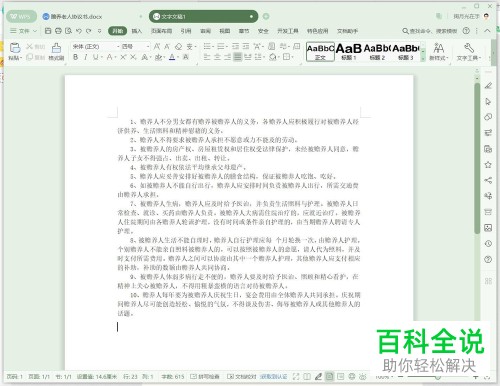Click the character border icon
Image resolution: width=500 pixels, height=386 pixels.
pyautogui.click(x=186, y=57)
